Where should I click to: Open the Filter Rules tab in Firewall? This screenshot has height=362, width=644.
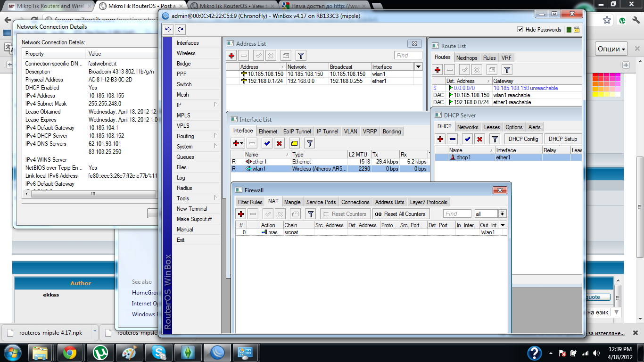[x=250, y=202]
